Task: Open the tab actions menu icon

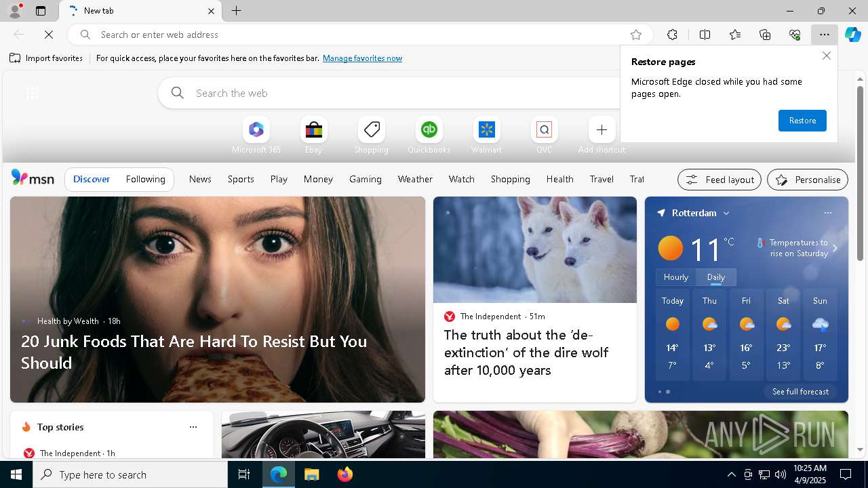Action: point(41,11)
